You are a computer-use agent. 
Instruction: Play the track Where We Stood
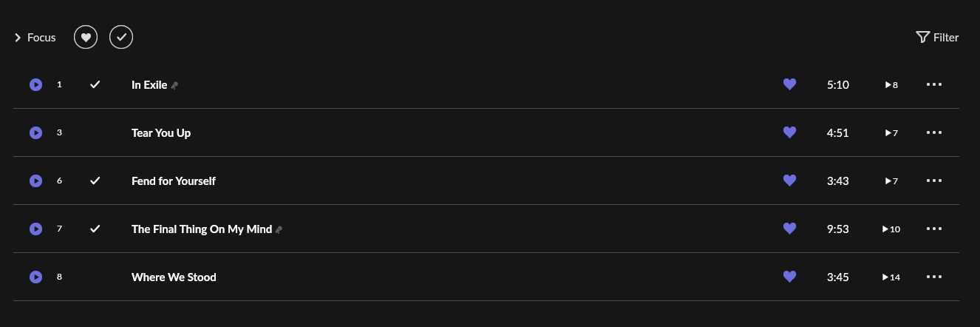35,277
